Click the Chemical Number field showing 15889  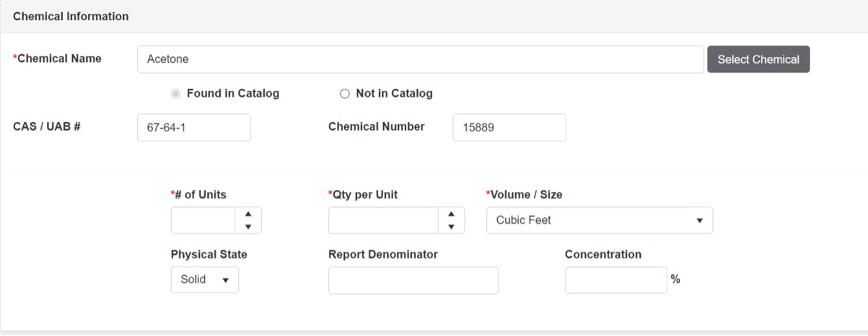[x=509, y=128]
